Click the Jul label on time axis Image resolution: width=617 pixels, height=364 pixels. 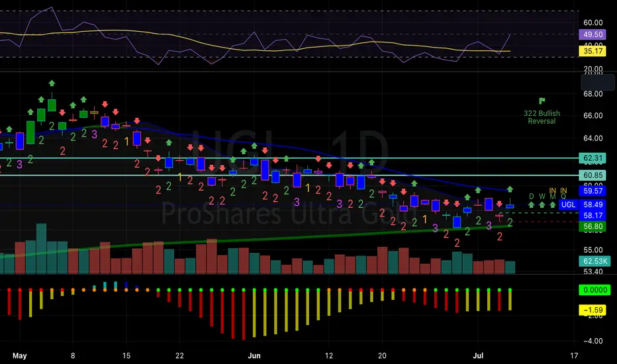(x=478, y=356)
